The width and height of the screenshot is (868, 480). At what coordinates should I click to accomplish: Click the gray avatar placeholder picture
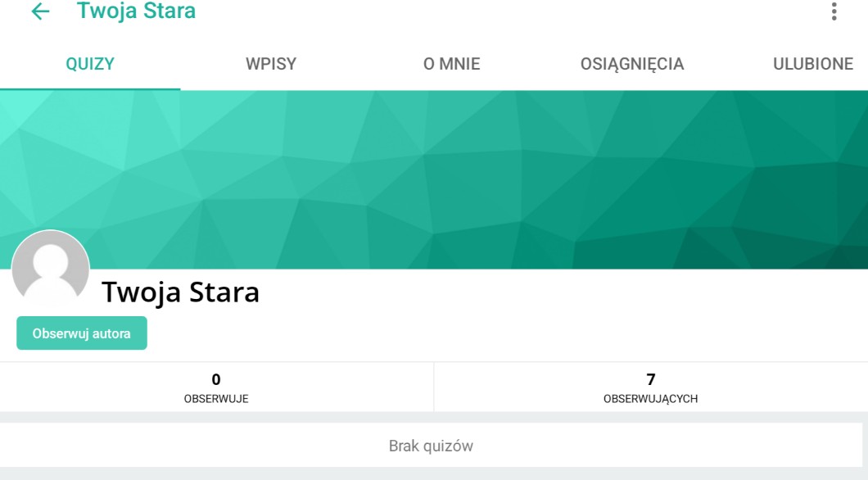(51, 269)
